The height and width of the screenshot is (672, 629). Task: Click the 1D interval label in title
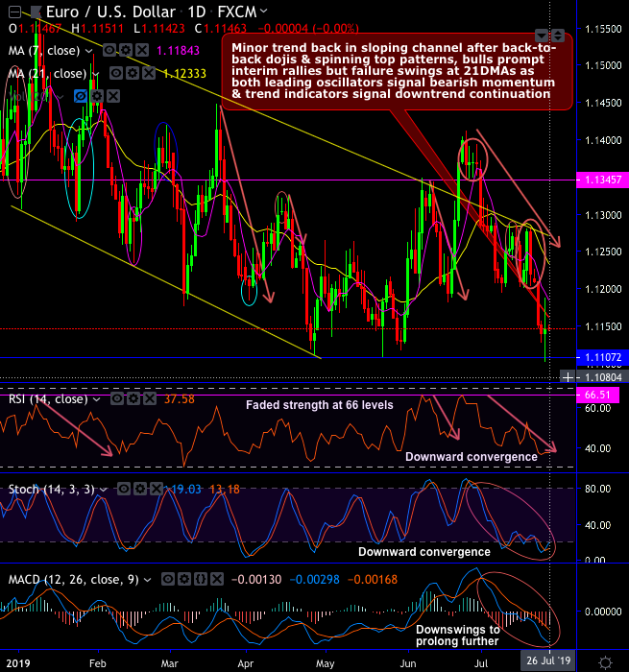197,12
